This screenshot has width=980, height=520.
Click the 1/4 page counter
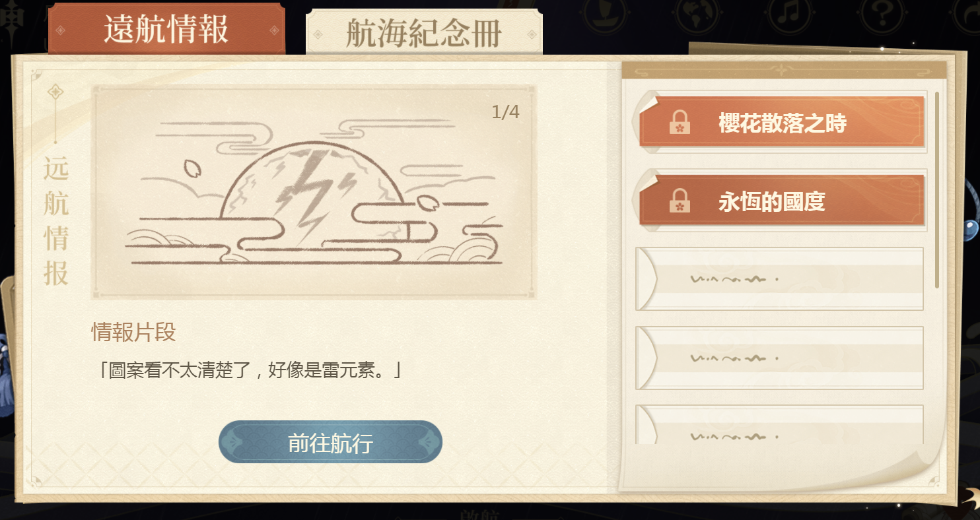(x=506, y=112)
